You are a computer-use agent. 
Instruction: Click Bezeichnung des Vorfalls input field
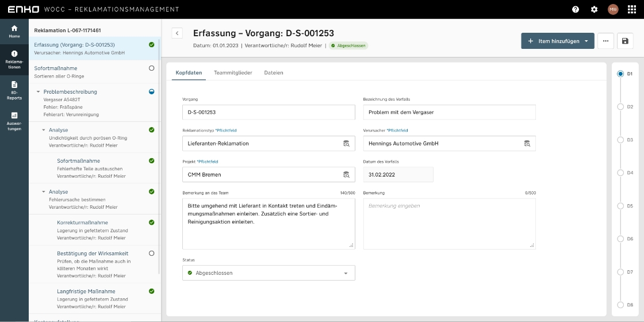click(x=449, y=112)
